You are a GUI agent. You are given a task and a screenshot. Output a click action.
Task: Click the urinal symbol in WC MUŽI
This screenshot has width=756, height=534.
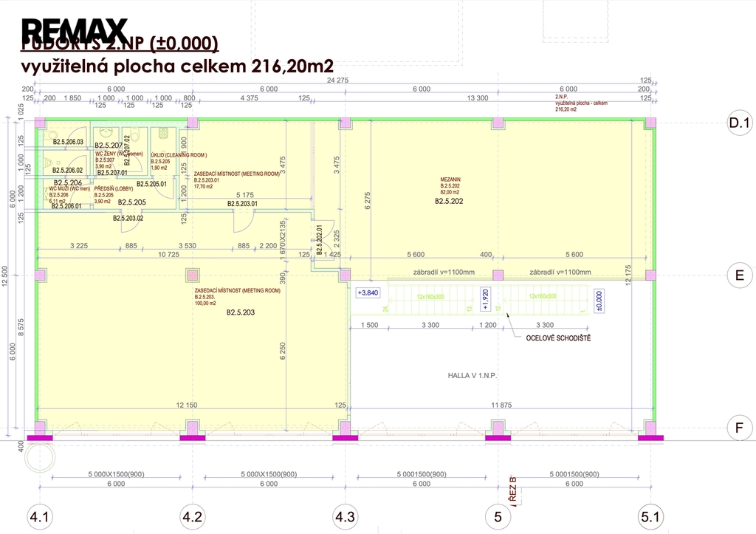point(47,162)
